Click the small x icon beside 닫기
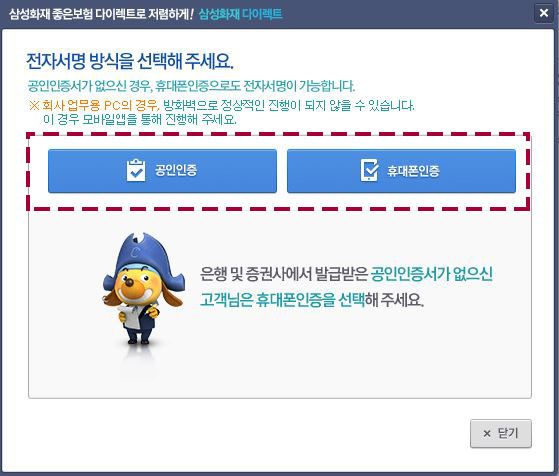This screenshot has width=559, height=476. [x=487, y=434]
